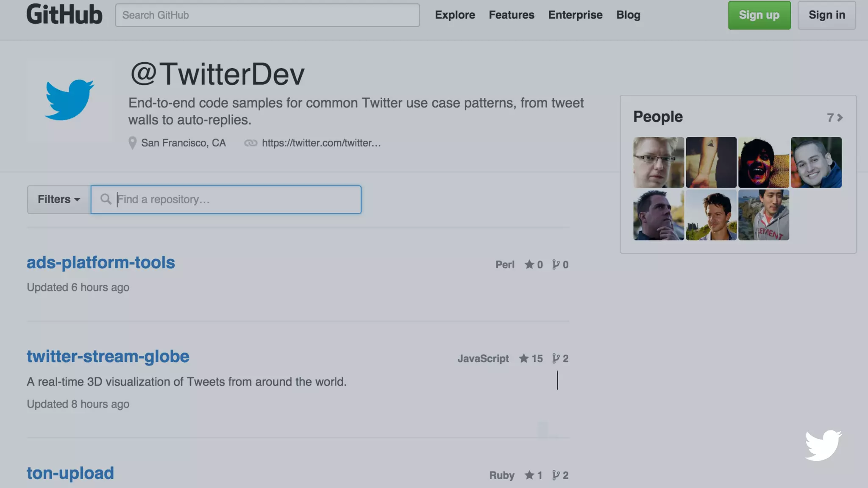Image resolution: width=868 pixels, height=488 pixels.
Task: Click the star icon for ads-platform-tools
Action: click(x=529, y=264)
